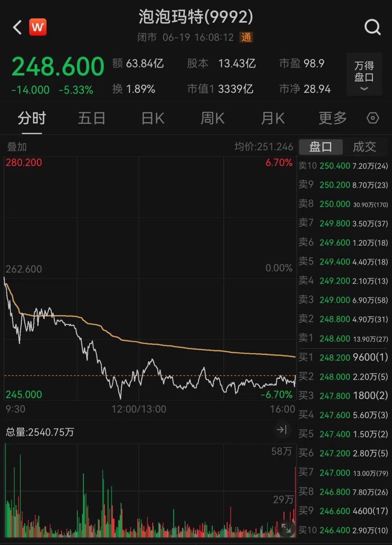This screenshot has width=392, height=545.
Task: Select 买2 row at 248.000
Action: [343, 377]
